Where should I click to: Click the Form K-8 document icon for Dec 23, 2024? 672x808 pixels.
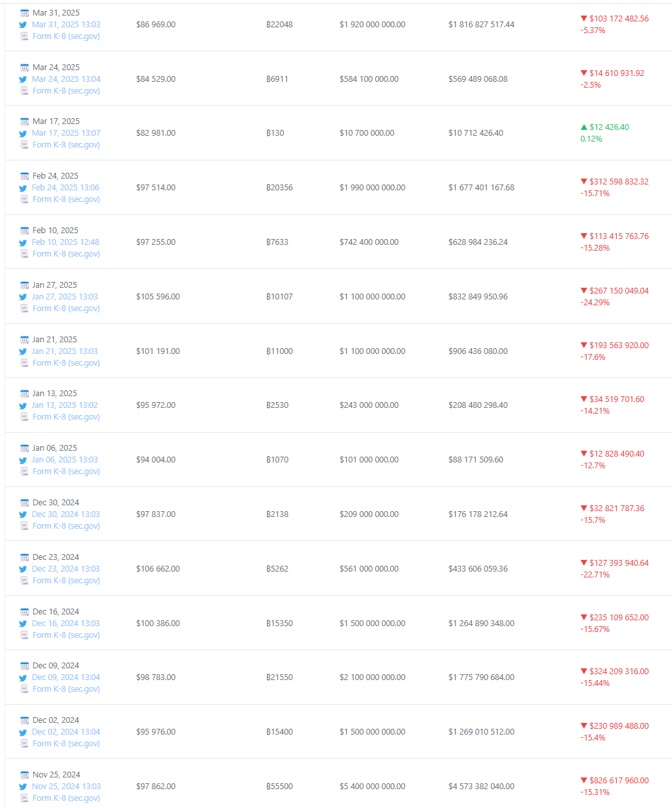25,581
